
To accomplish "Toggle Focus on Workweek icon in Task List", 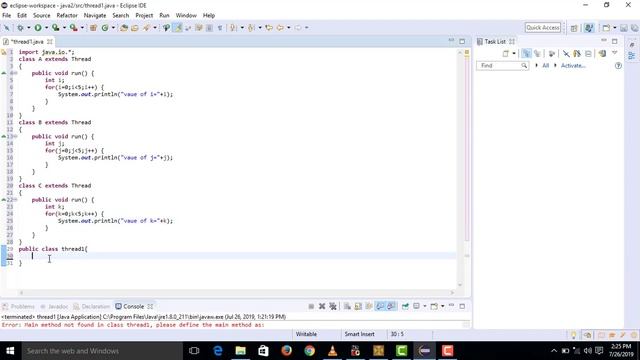I will 552,53.
